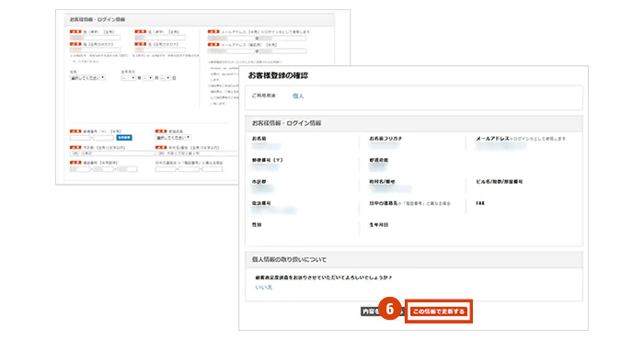Focus the middle box of the 電話番号 field
644x340 pixels.
coord(103,169)
